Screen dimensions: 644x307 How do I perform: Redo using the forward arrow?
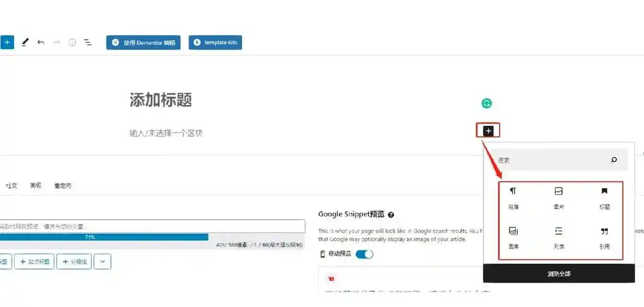point(56,42)
